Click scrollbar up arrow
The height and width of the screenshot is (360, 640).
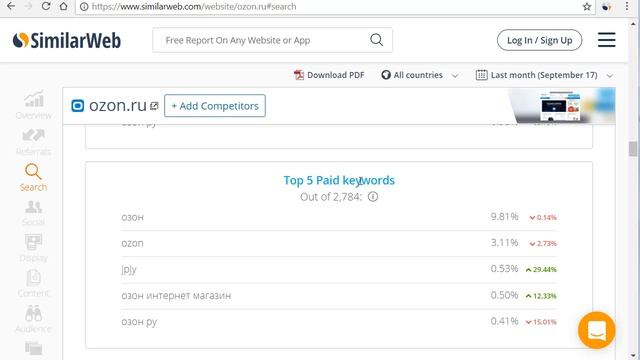[633, 24]
